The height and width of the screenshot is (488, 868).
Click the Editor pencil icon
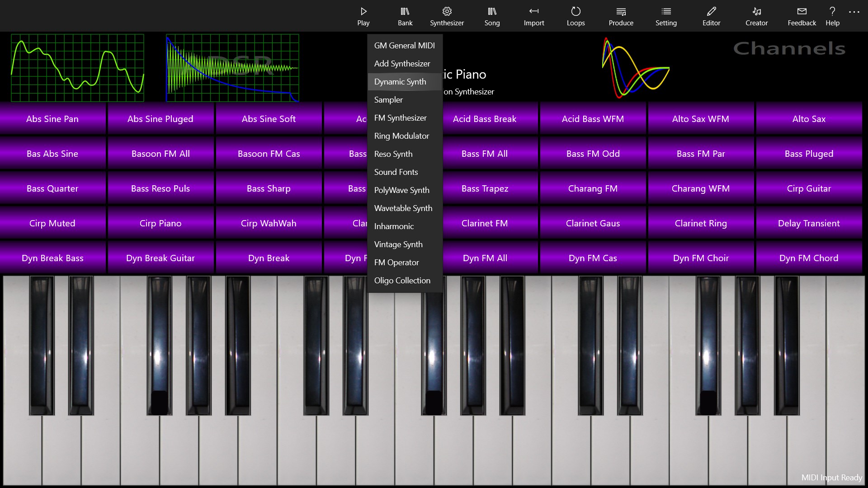711,16
